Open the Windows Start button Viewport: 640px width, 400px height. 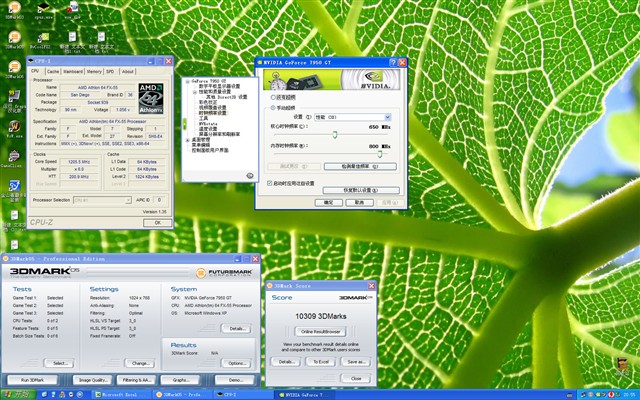pyautogui.click(x=18, y=395)
